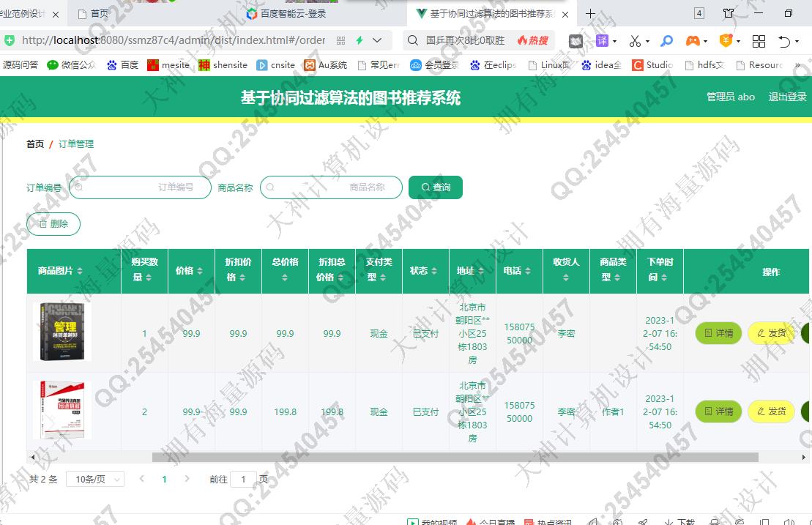
Task: Open the shensite bookmark
Action: click(223, 65)
